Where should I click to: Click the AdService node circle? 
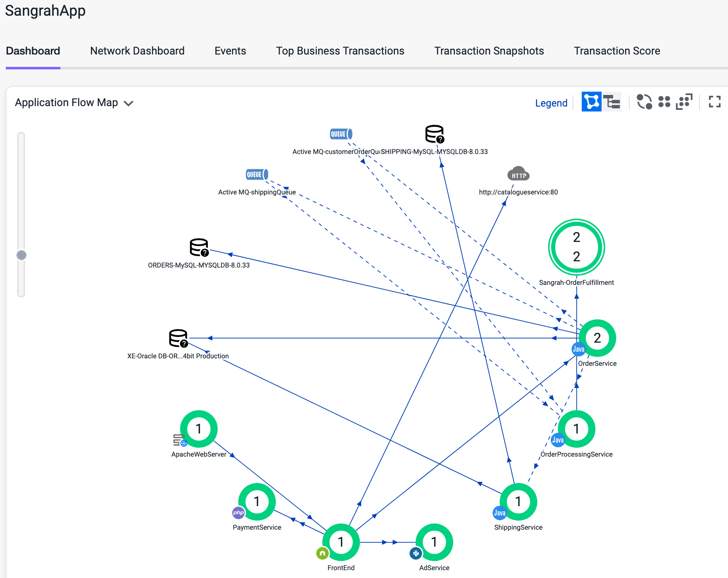coord(434,542)
